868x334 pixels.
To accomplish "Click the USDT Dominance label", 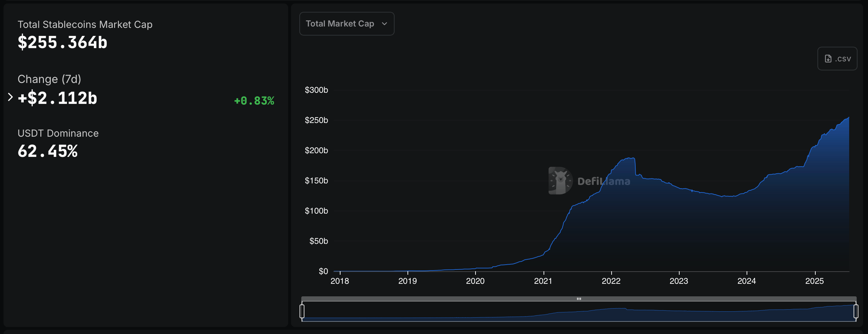I will 58,133.
